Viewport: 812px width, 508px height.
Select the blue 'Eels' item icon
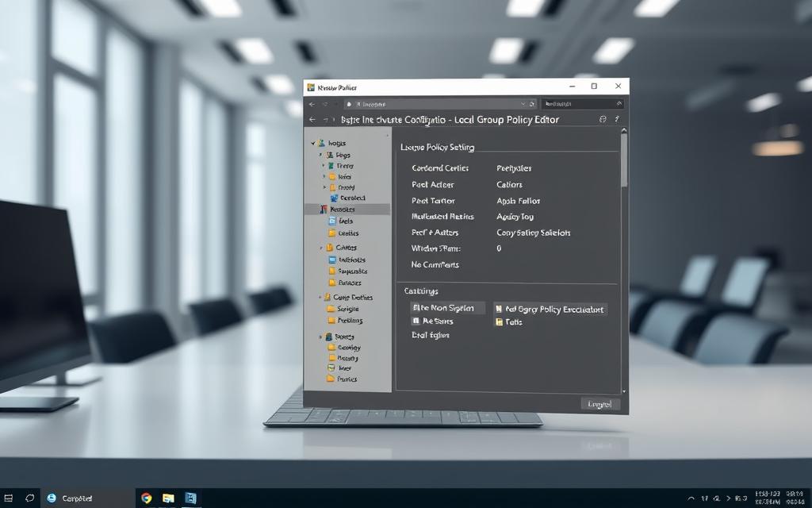(332, 221)
